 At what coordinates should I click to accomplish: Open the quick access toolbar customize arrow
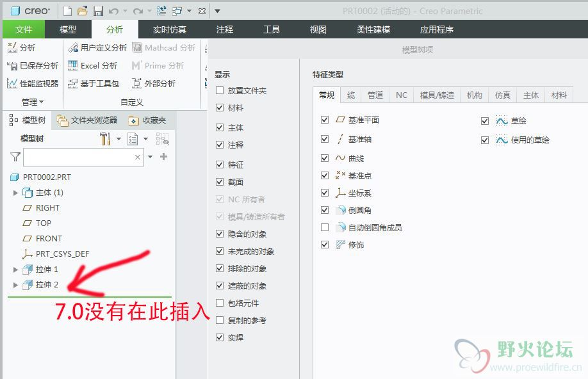[217, 12]
